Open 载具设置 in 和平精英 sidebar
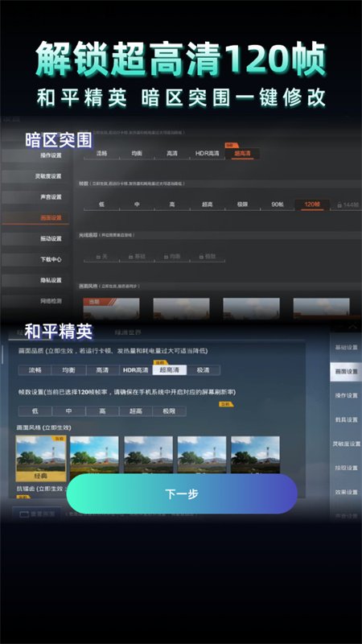The image size is (362, 644). point(346,419)
